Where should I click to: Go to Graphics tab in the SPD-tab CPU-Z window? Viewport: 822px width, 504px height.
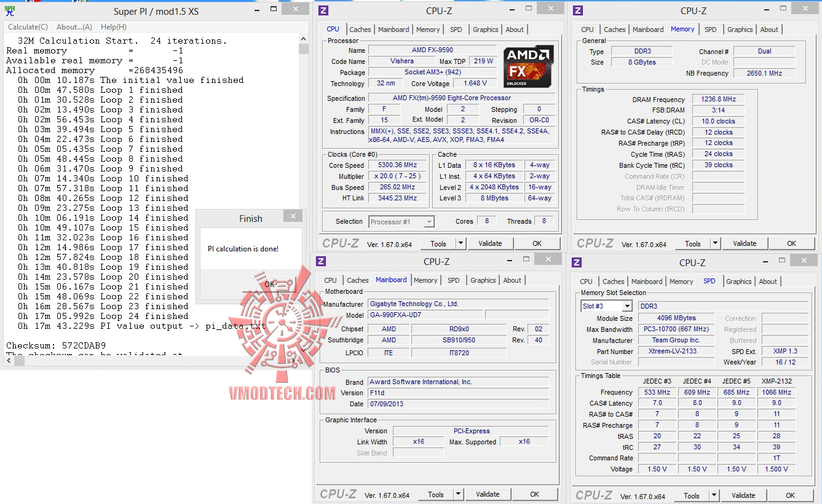[x=739, y=282]
